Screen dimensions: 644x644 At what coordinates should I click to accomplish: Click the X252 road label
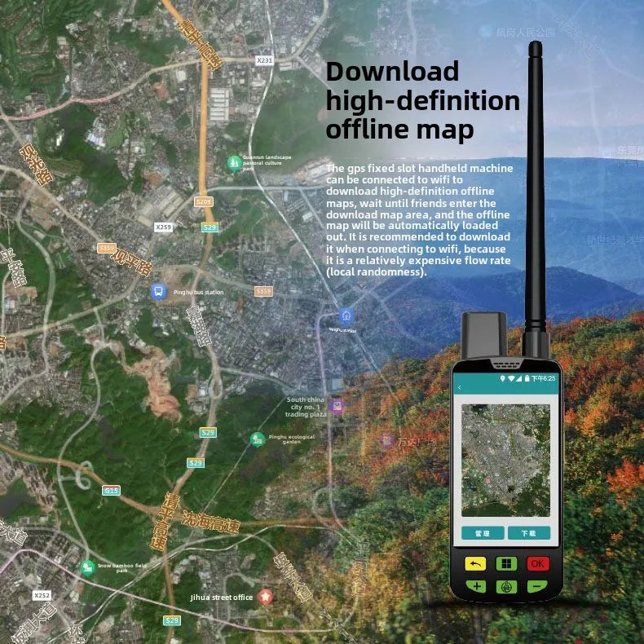(x=42, y=595)
